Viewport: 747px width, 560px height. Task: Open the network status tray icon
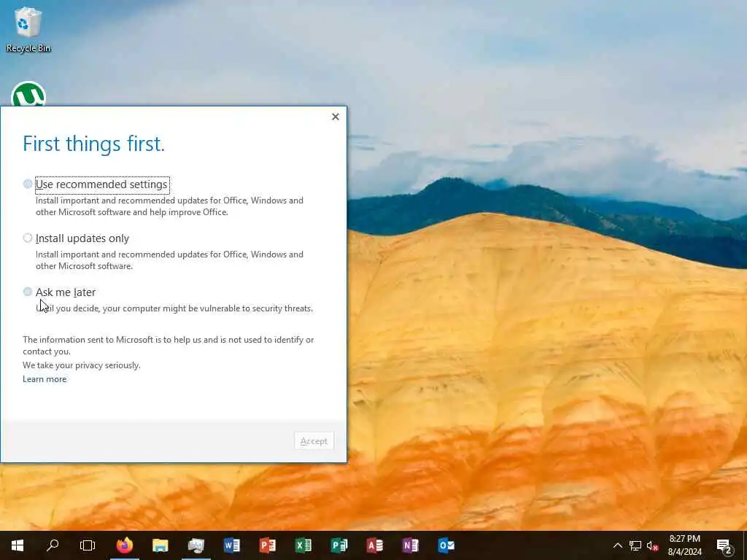[635, 545]
